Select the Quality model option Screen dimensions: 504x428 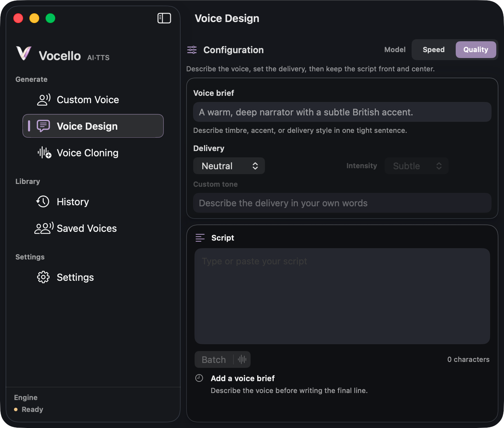coord(476,50)
